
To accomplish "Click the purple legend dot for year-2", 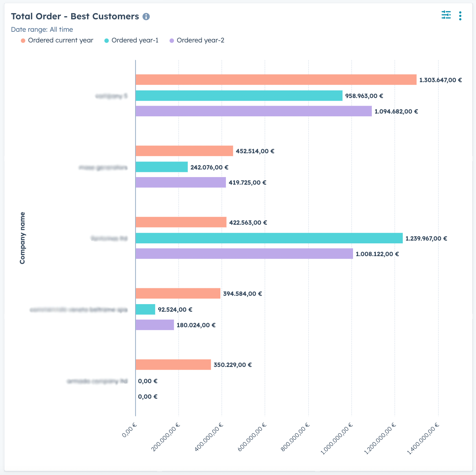I will tap(172, 41).
